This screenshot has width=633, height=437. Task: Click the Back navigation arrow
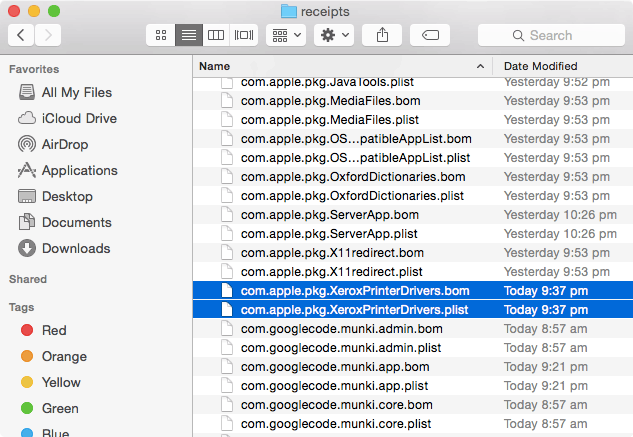click(22, 35)
